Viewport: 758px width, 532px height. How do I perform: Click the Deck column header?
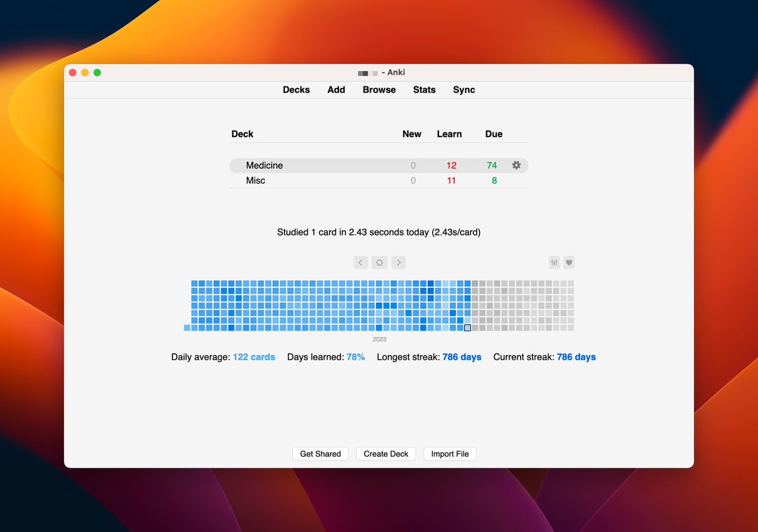pos(243,134)
